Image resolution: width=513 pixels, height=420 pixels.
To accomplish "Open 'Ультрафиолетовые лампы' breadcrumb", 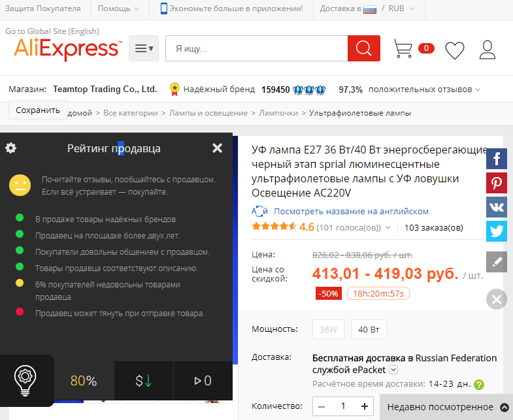I will click(x=360, y=113).
